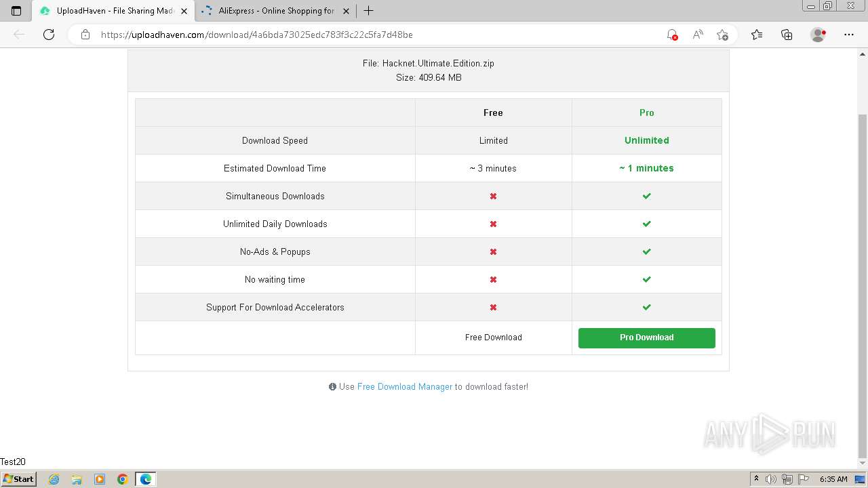The height and width of the screenshot is (488, 868).
Task: Refresh the current page
Action: click(49, 35)
